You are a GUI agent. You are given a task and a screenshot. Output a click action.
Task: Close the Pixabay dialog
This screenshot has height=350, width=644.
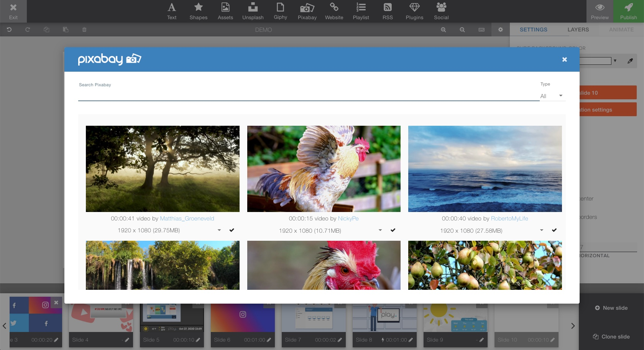pyautogui.click(x=564, y=59)
